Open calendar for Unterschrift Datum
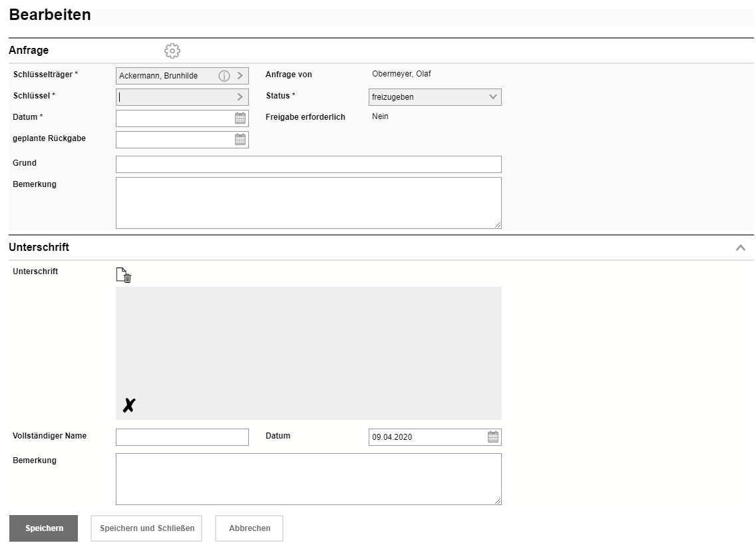This screenshot has height=545, width=756. pyautogui.click(x=493, y=437)
